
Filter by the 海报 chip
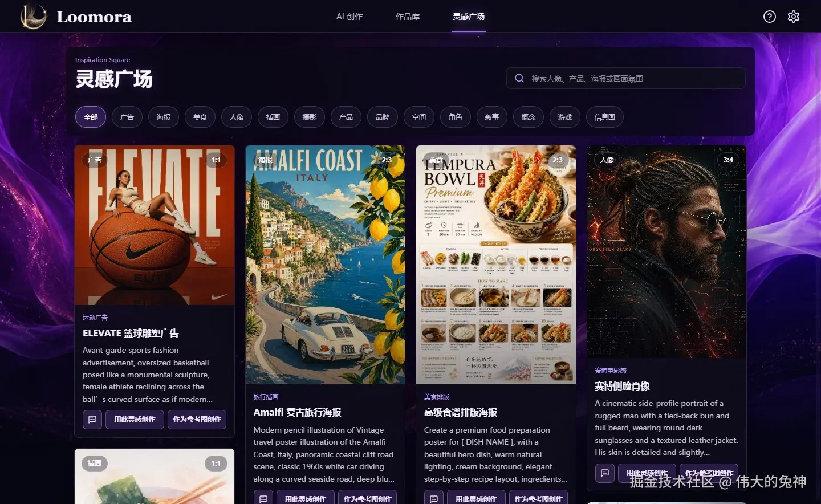click(164, 117)
